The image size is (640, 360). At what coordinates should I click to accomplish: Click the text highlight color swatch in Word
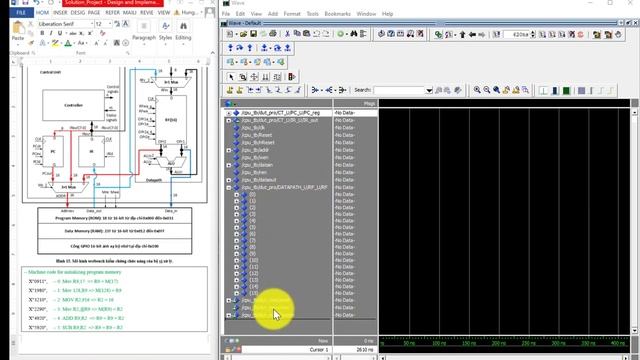point(55,43)
